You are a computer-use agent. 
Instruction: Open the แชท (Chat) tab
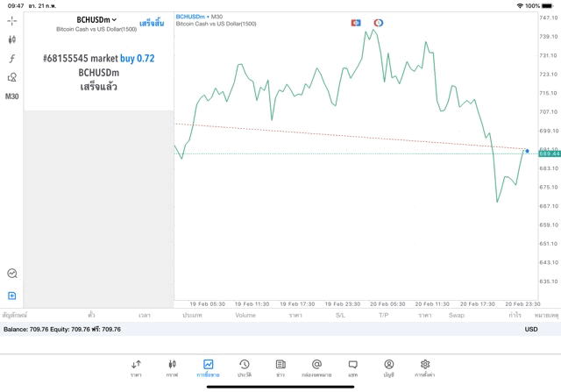[x=352, y=367]
